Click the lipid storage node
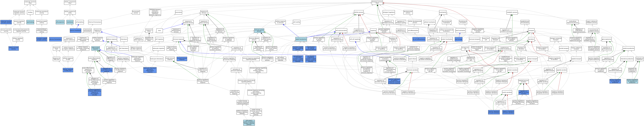This screenshot has height=126, width=644. coord(459,39)
